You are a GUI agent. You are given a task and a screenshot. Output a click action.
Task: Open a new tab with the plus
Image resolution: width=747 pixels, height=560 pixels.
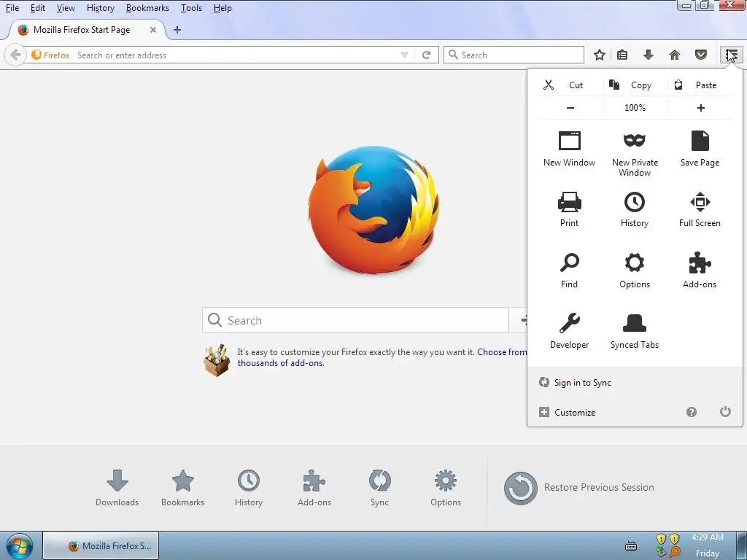(177, 30)
